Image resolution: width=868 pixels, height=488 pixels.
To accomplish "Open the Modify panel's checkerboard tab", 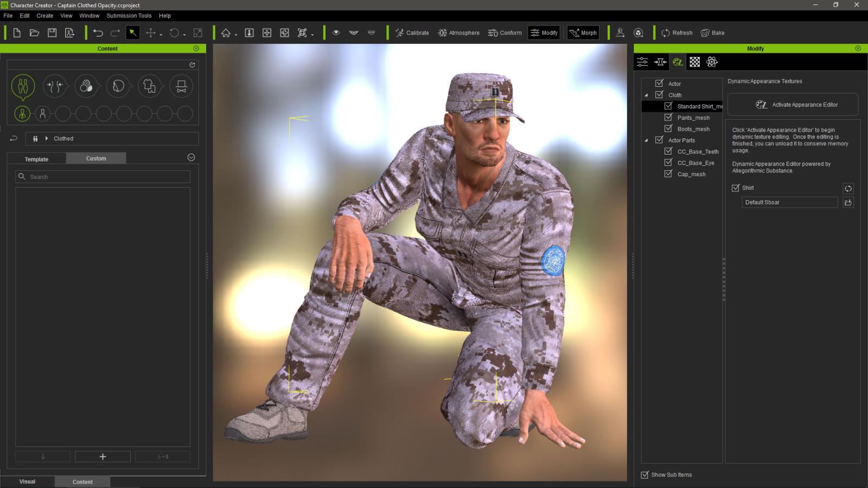I will 695,62.
